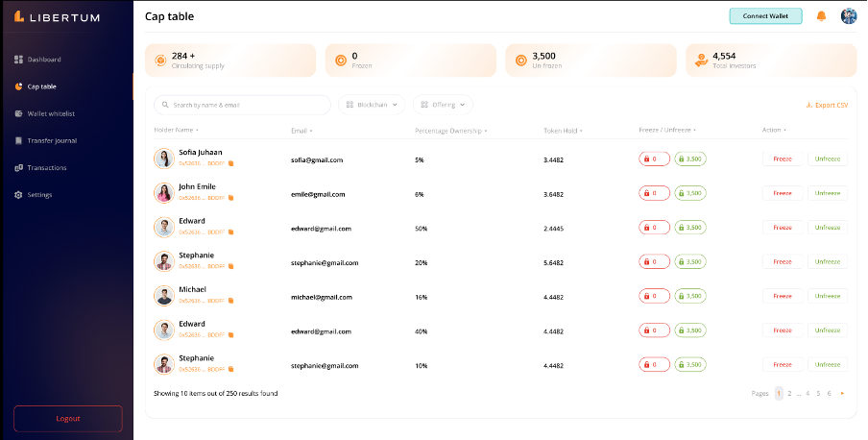Click John Emile's green unfrozen 3,500 badge
Image resolution: width=868 pixels, height=440 pixels.
pyautogui.click(x=690, y=193)
